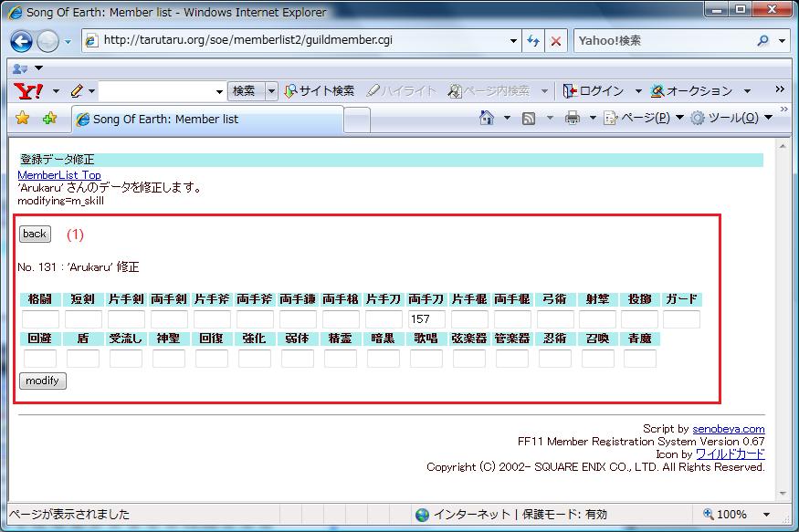
Task: Click the Yahoo! Y logo icon
Action: pos(29,91)
